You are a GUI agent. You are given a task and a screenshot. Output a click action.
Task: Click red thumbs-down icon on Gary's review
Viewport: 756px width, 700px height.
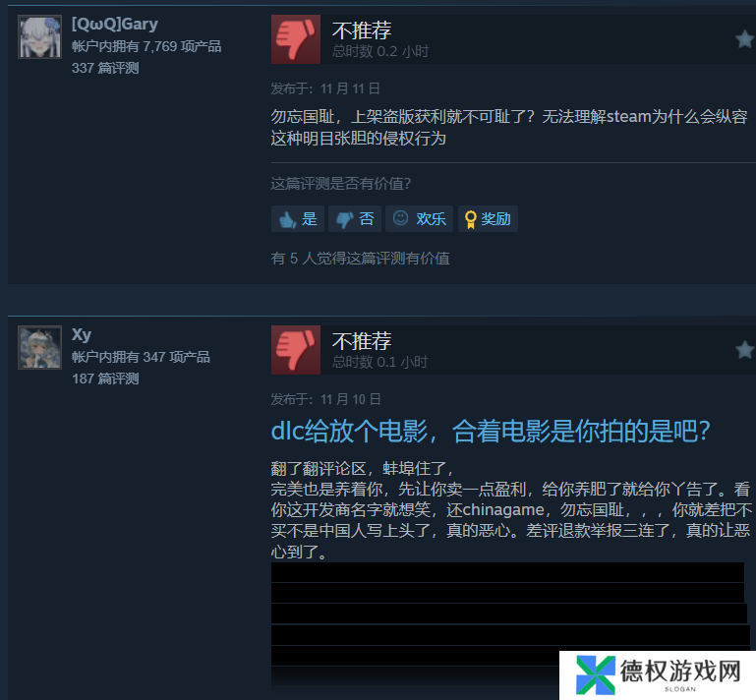click(x=296, y=39)
